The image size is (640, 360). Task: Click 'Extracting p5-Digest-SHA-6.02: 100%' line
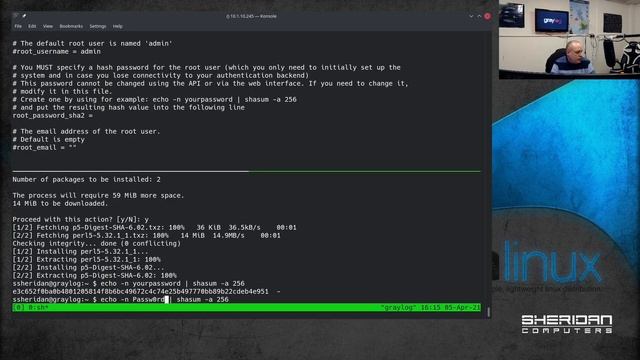94,276
